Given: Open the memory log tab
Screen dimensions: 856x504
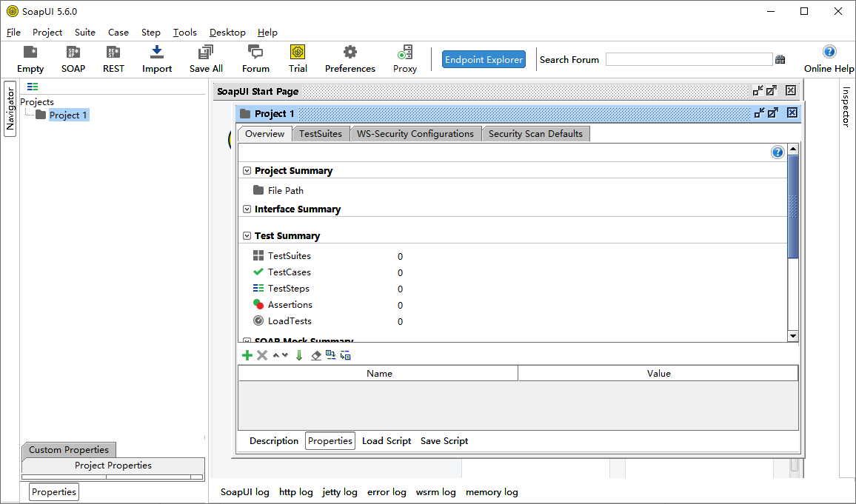Looking at the screenshot, I should point(492,492).
